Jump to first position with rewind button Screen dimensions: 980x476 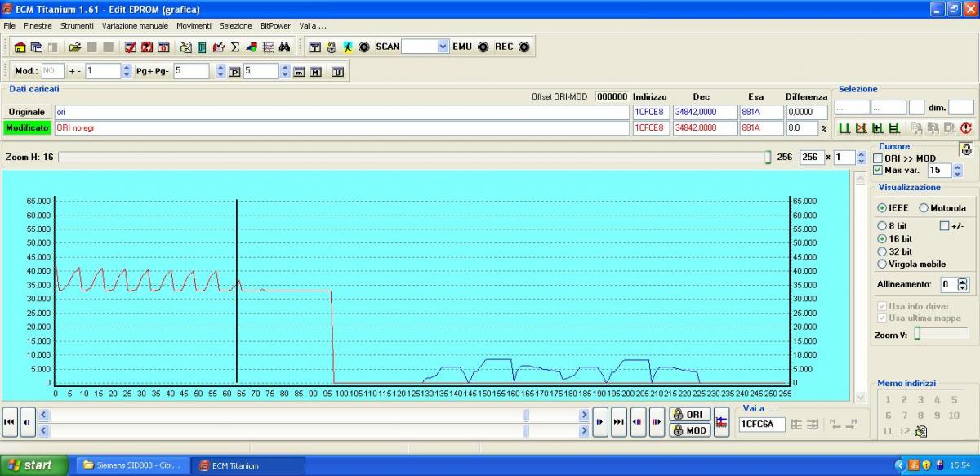(9, 421)
